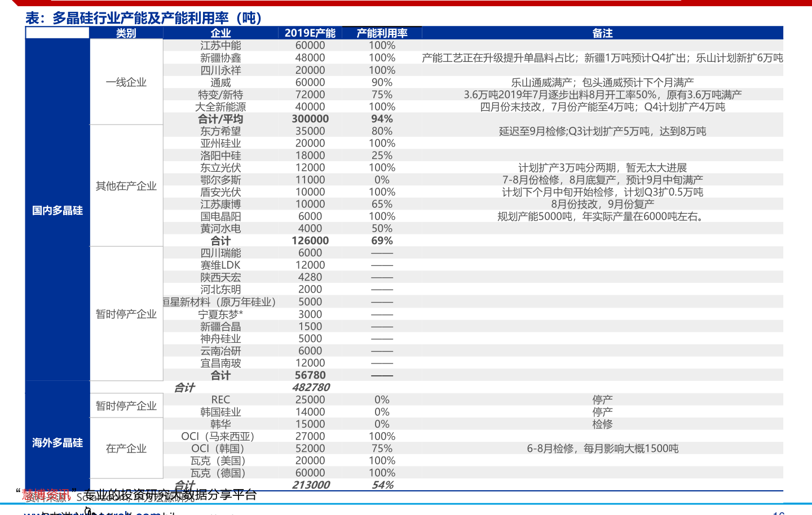
Task: Select company name 盾安光伏
Action: [220, 192]
